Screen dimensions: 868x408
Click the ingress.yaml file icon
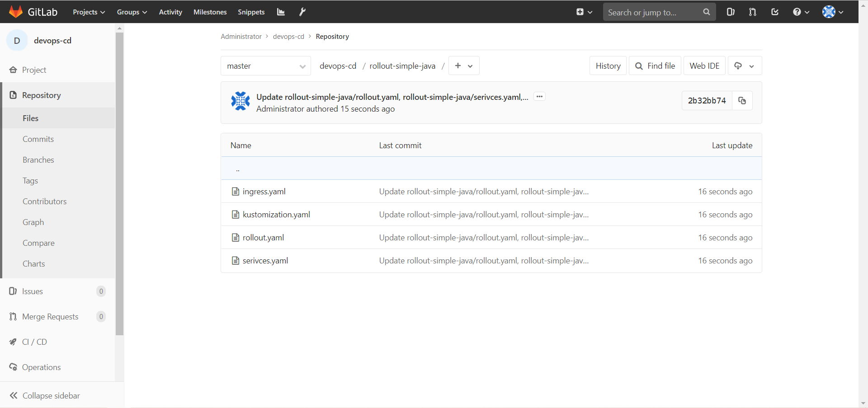coord(236,192)
